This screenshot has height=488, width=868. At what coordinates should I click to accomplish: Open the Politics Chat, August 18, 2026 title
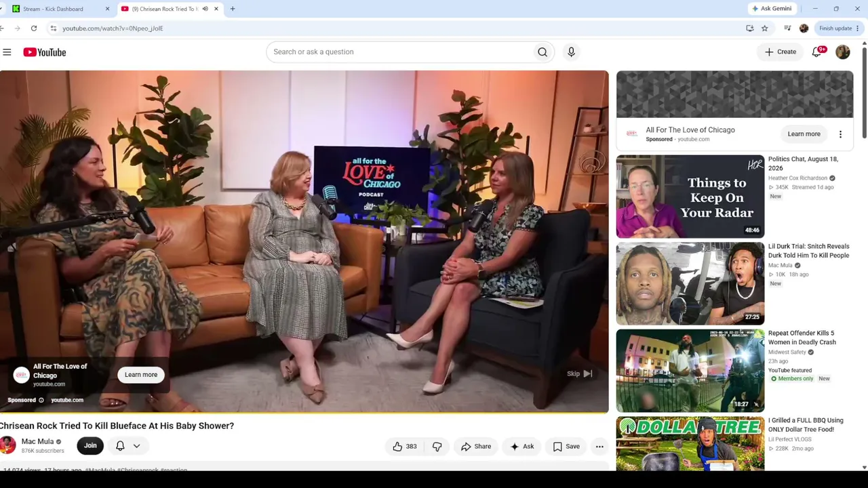point(803,163)
